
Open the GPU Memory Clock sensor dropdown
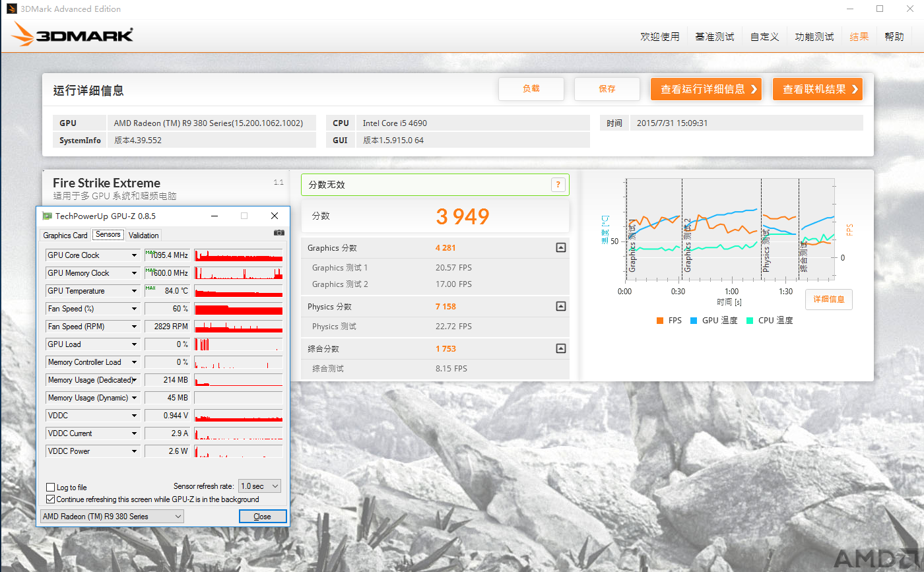point(135,273)
